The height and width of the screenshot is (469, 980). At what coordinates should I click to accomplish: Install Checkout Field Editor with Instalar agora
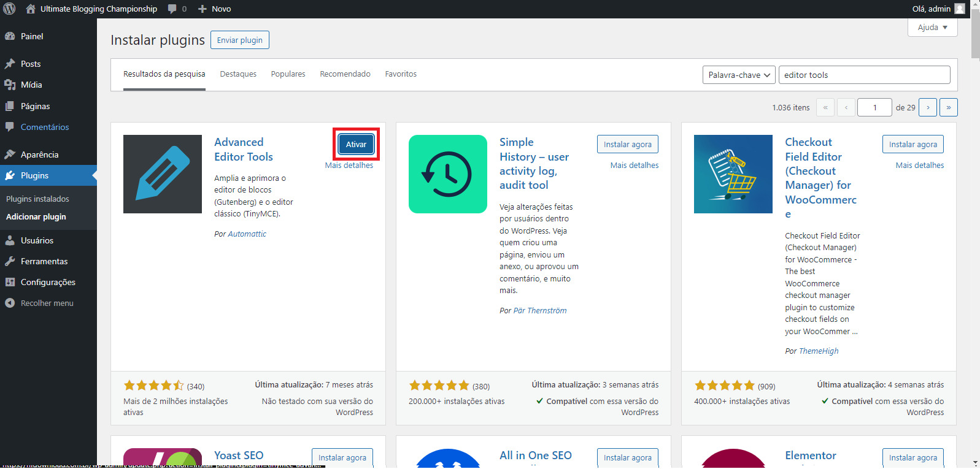[913, 144]
